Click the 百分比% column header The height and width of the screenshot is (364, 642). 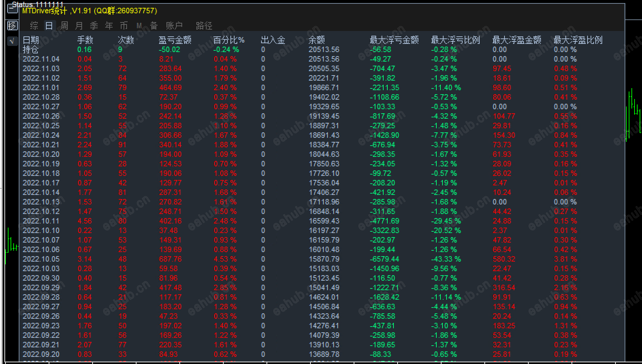(x=229, y=40)
